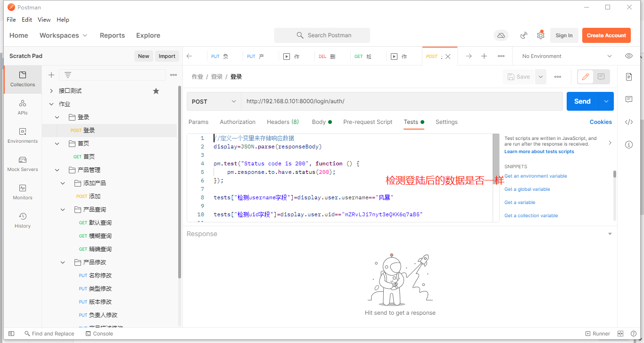Click the Create Account button

606,35
